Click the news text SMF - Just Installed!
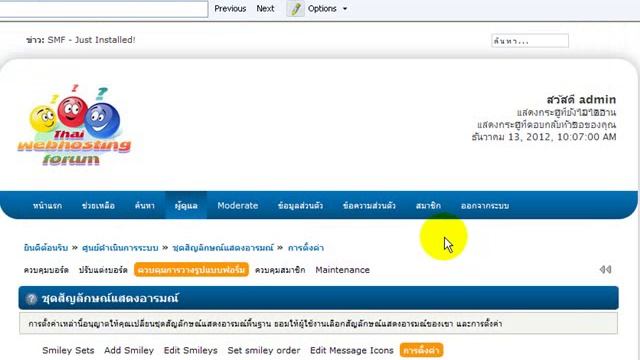Viewport: 640px width, 360px height. tap(91, 40)
